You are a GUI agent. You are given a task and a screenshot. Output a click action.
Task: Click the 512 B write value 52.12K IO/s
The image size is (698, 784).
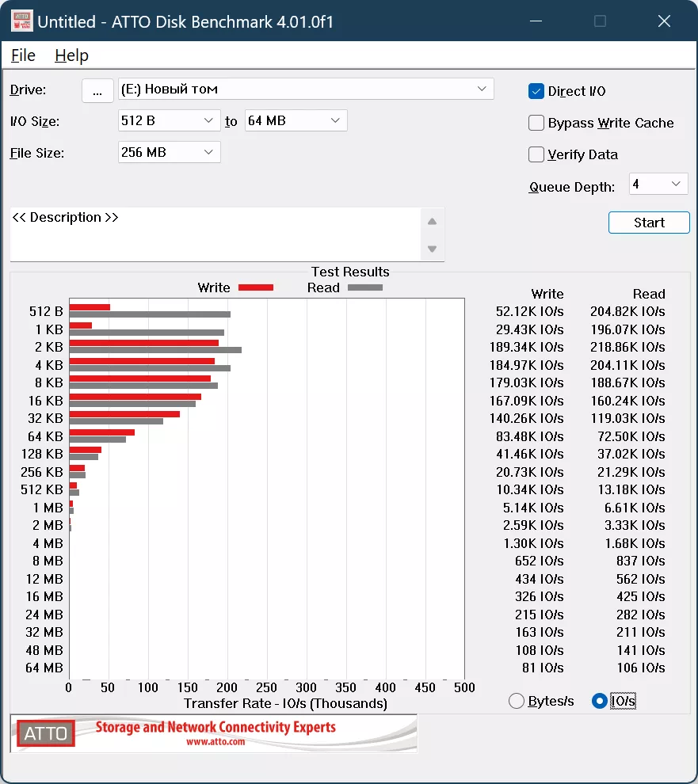(529, 311)
